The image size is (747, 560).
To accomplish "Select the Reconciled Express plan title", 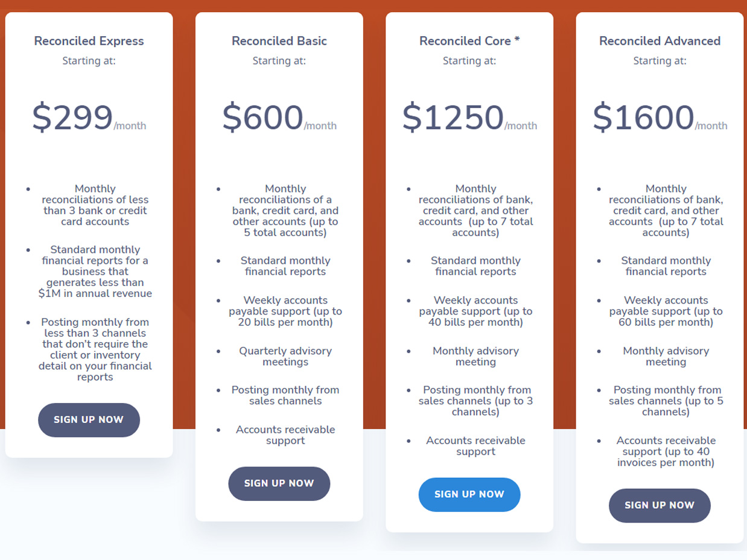I will pyautogui.click(x=89, y=41).
